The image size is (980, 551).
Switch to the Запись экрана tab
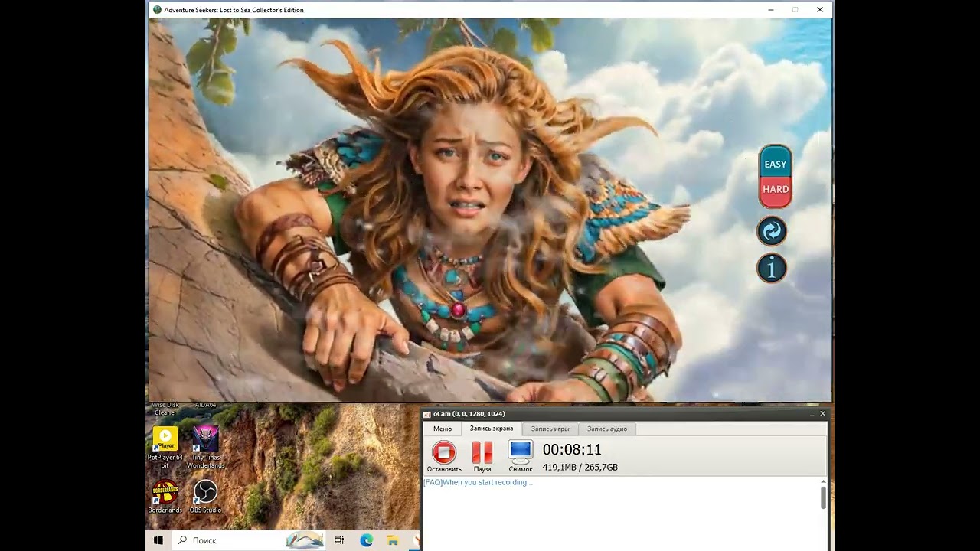click(x=492, y=429)
